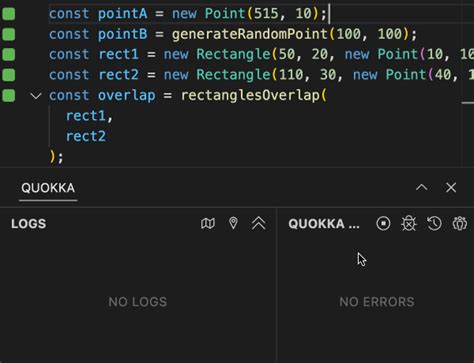Click the overlap variable name
Viewport: 474px width, 363px height.
click(x=127, y=95)
